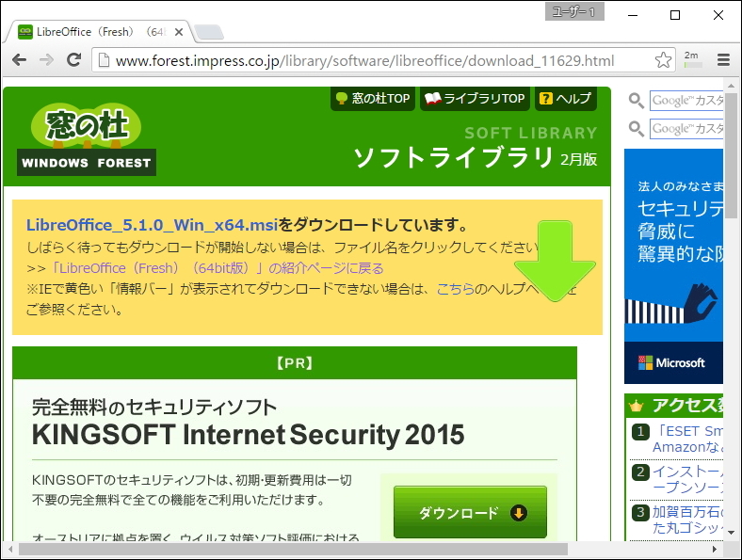Click the horizontal scrollbar right arrow
The height and width of the screenshot is (560, 742).
point(715,550)
